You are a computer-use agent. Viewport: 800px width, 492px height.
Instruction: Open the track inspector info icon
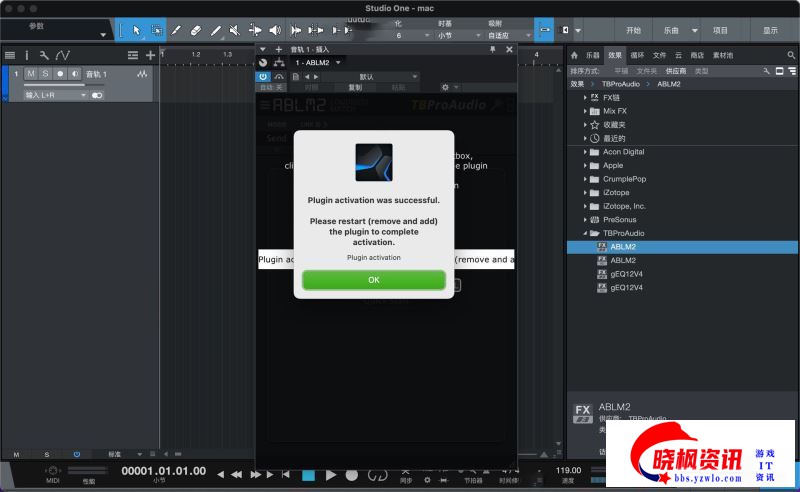coord(27,55)
